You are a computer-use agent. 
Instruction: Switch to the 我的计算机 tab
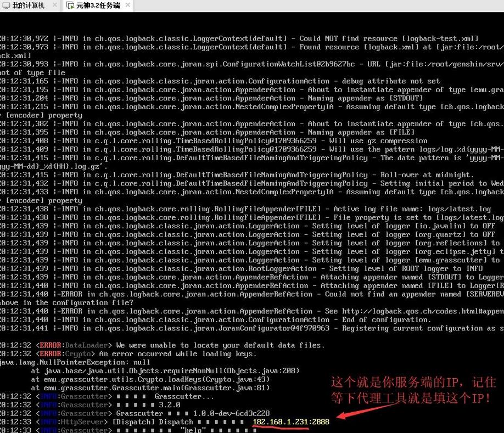29,5
